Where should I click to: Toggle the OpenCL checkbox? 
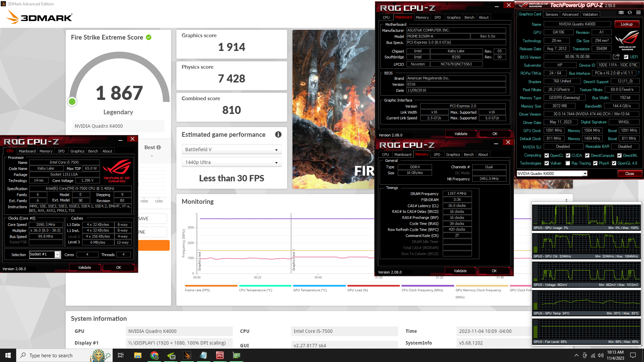pos(547,156)
